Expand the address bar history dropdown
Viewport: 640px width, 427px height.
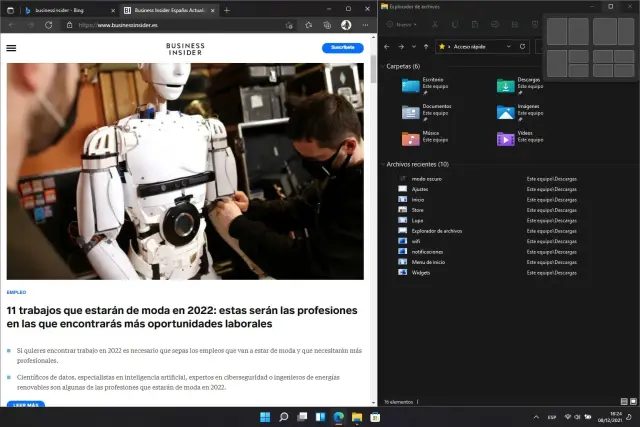point(507,46)
